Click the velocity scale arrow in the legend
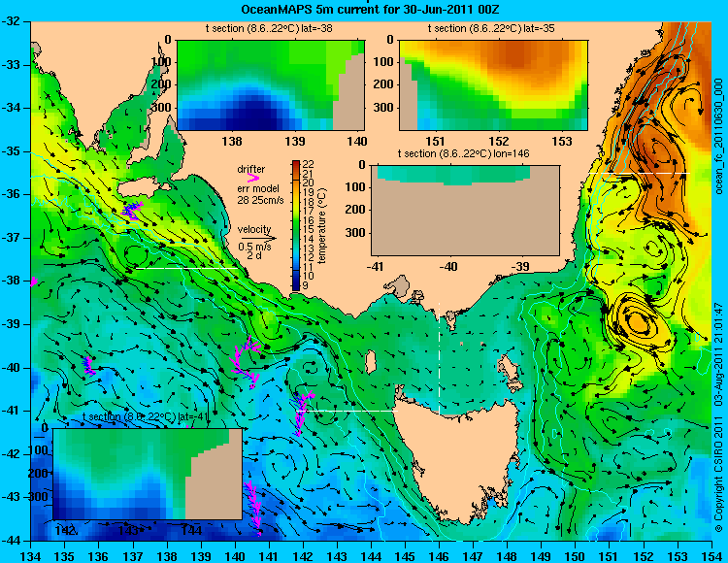Viewport: 728px width, 563px height. pos(258,238)
